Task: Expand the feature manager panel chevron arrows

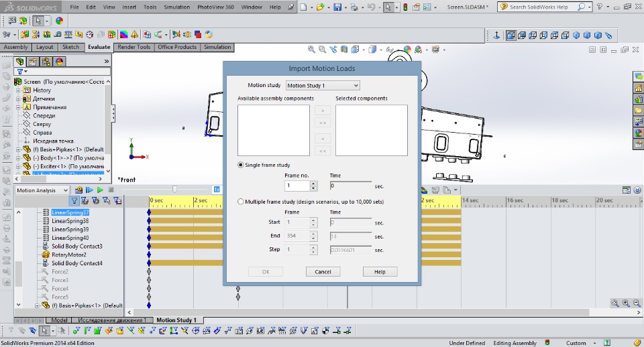Action: pos(107,62)
